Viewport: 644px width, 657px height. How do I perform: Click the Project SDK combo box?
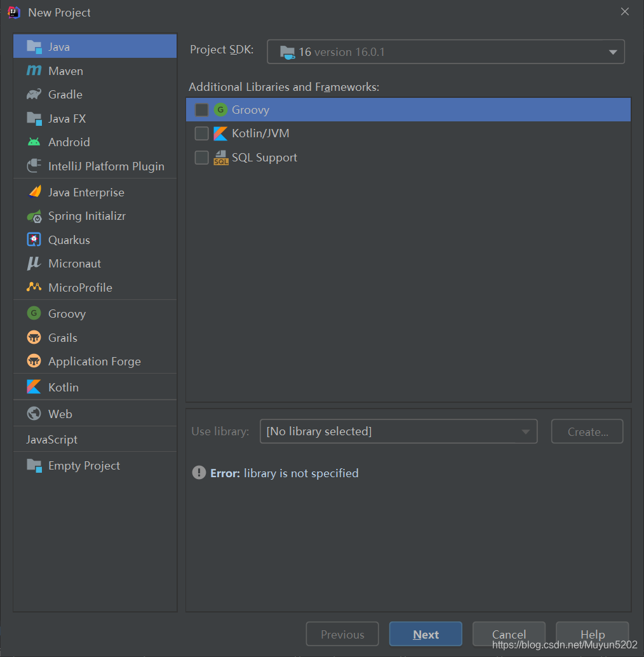point(446,52)
